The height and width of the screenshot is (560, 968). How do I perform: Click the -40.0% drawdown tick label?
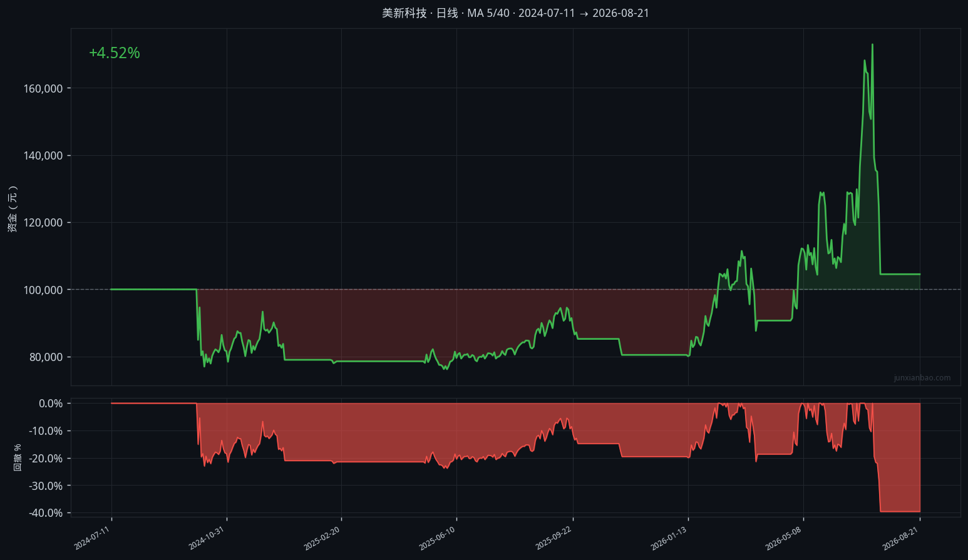tap(46, 513)
